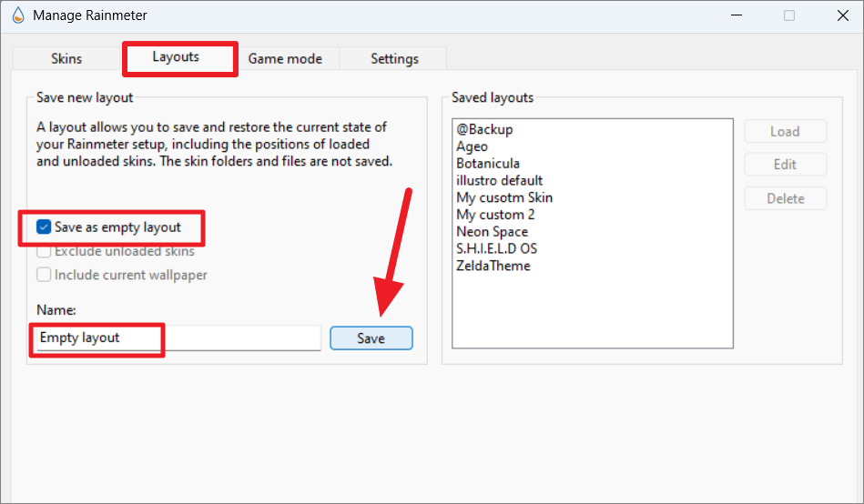Close the Manage Rainmeter window
Screen dimensions: 864x504
coord(842,15)
